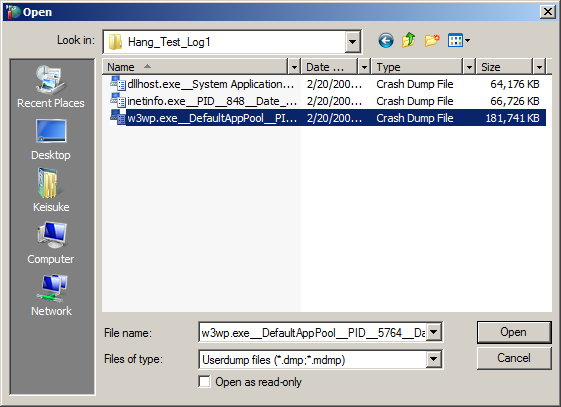Enable Open as read-only checkbox

click(x=204, y=382)
